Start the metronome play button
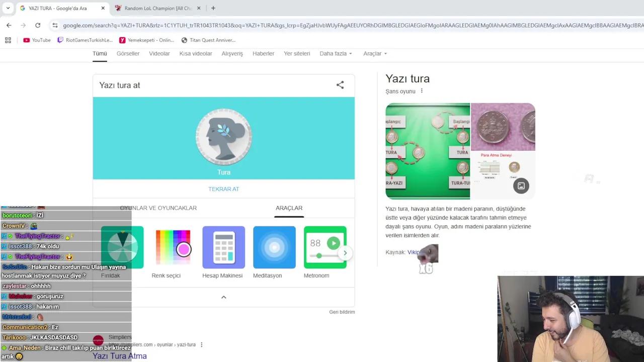Image resolution: width=644 pixels, height=362 pixels. point(334,243)
